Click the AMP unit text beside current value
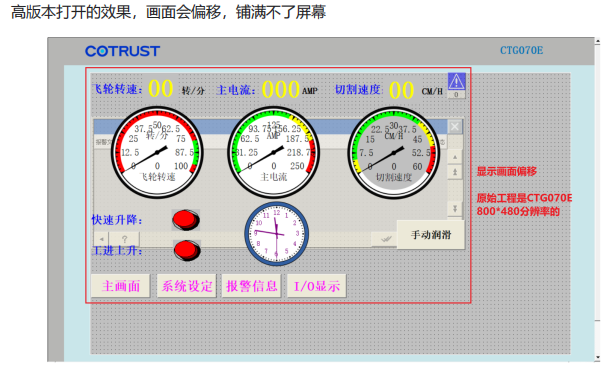 310,91
